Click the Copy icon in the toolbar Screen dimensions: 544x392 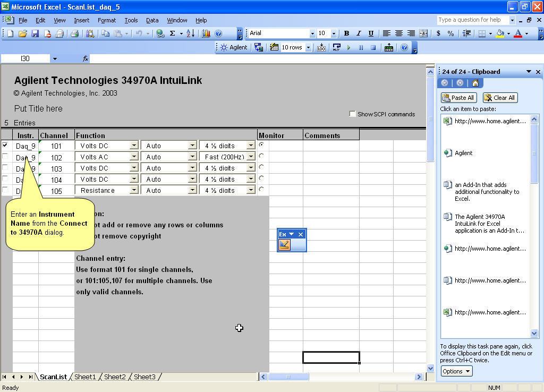click(106, 33)
